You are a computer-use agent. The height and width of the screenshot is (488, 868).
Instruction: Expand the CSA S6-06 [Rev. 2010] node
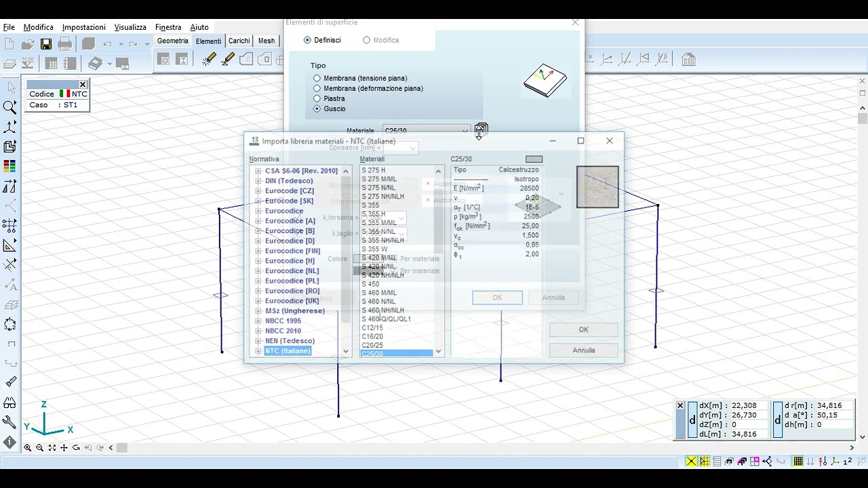pos(258,171)
